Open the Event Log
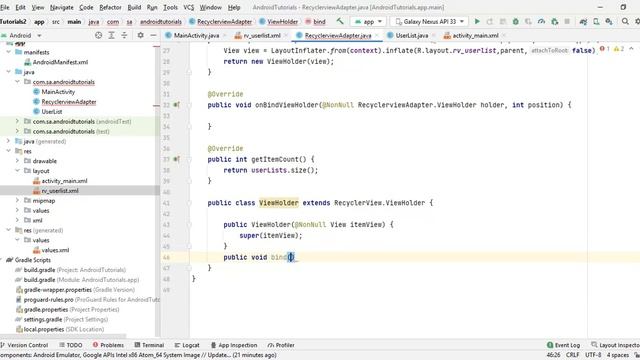640x360 pixels. click(x=563, y=345)
